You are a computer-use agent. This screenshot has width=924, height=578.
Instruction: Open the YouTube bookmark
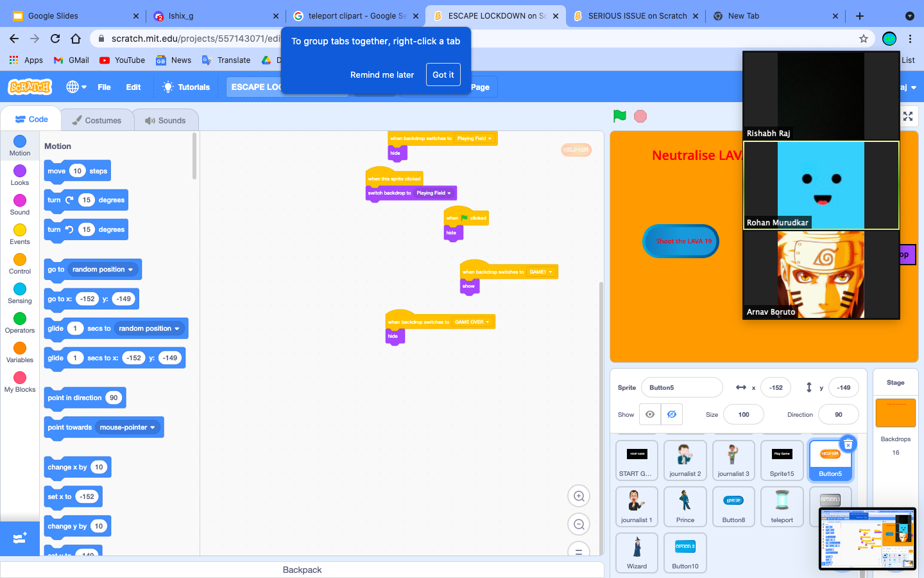point(123,60)
